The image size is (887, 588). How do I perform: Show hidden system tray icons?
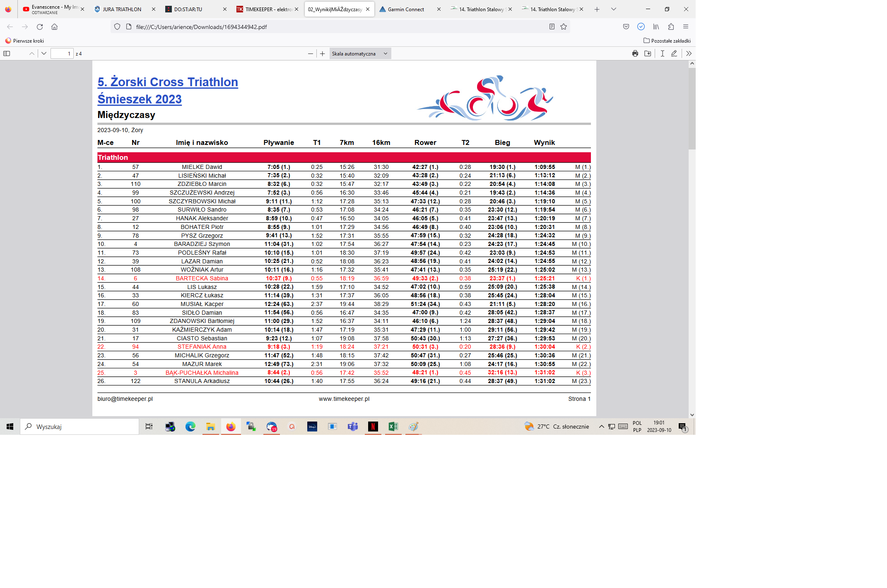(601, 427)
